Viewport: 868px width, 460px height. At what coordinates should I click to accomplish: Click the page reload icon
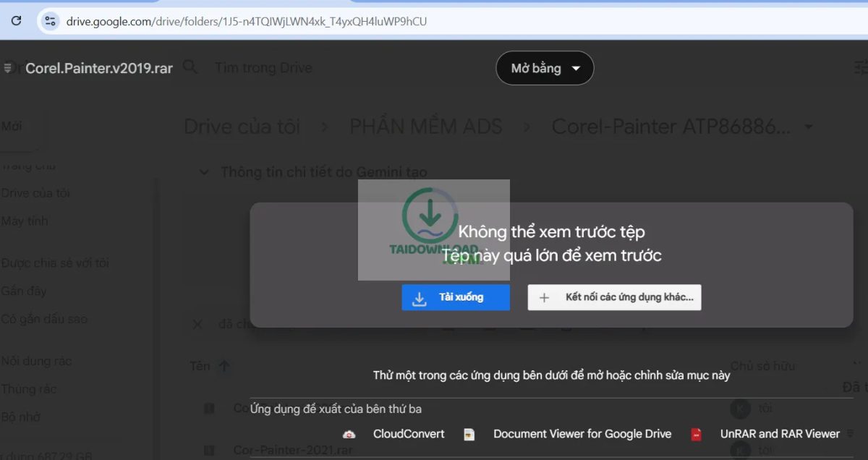16,20
